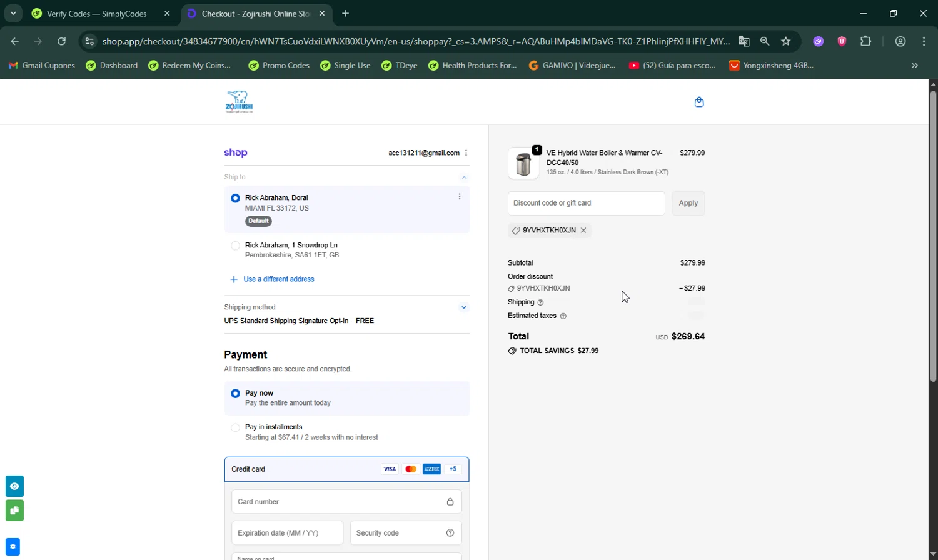Collapse the Ship to section chevron
This screenshot has height=560, width=938.
pyautogui.click(x=464, y=177)
